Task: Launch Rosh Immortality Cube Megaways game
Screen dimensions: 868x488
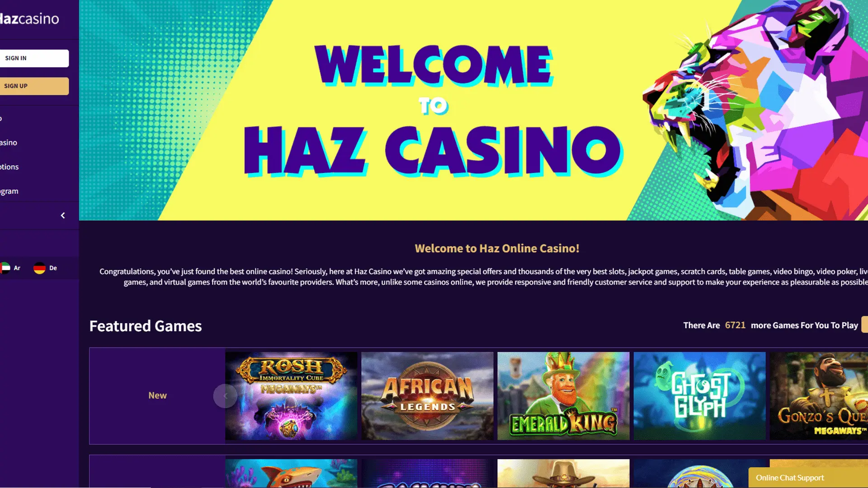Action: [291, 396]
